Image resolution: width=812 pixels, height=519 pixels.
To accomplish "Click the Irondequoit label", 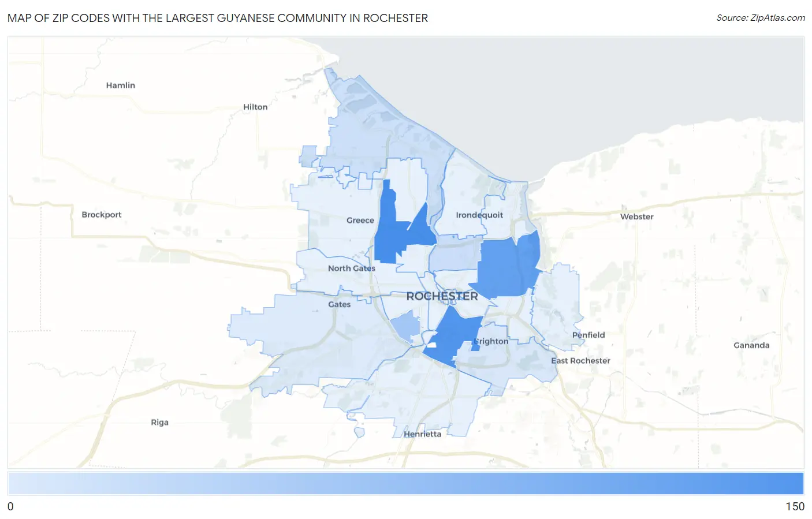I will pos(479,215).
